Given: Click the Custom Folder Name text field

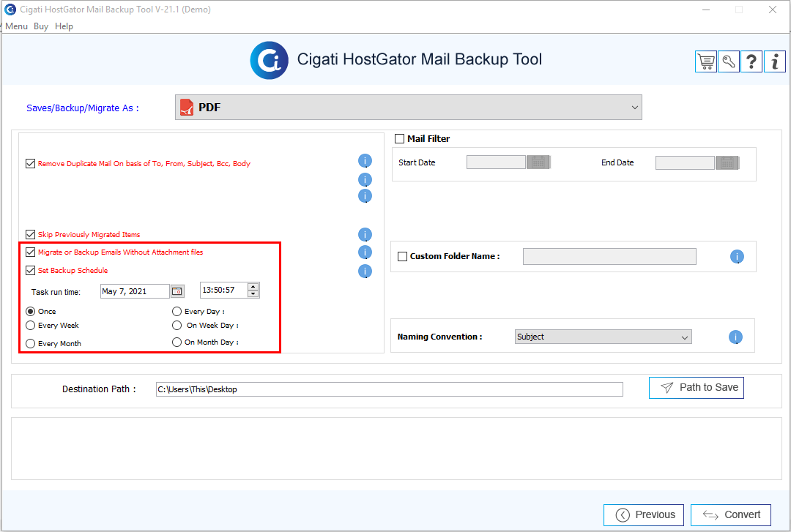Looking at the screenshot, I should (x=609, y=256).
